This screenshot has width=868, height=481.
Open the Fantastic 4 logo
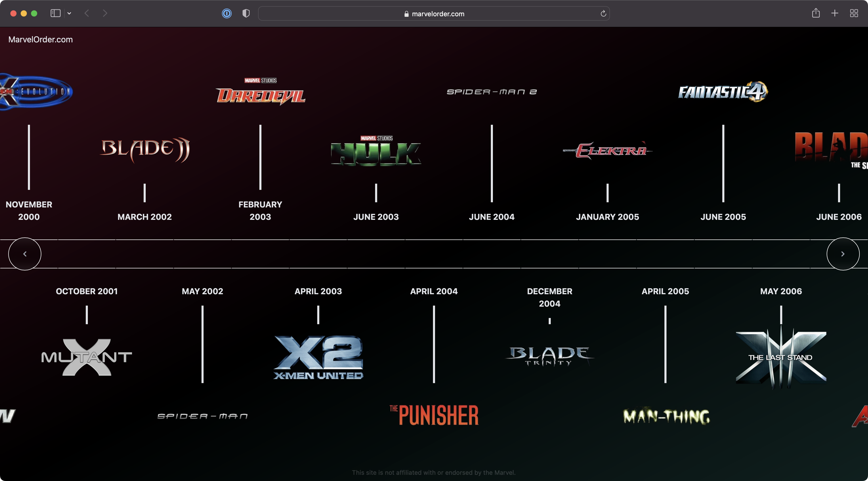point(723,92)
